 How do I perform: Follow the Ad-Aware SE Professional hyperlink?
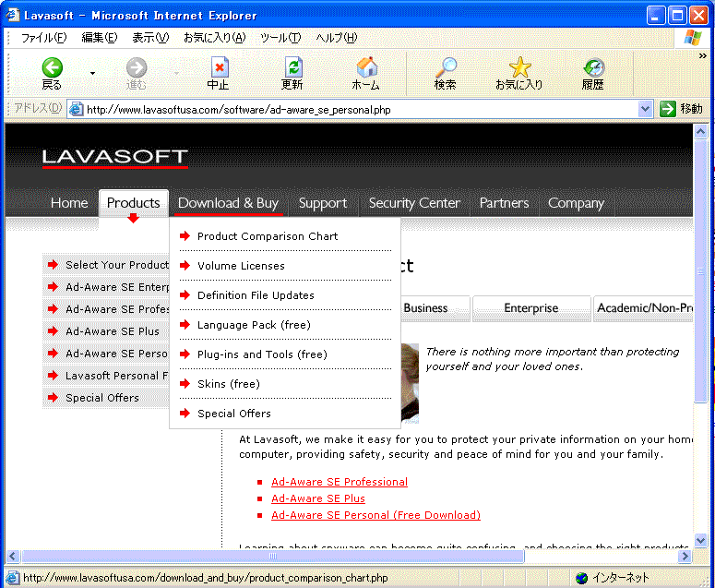(x=340, y=482)
